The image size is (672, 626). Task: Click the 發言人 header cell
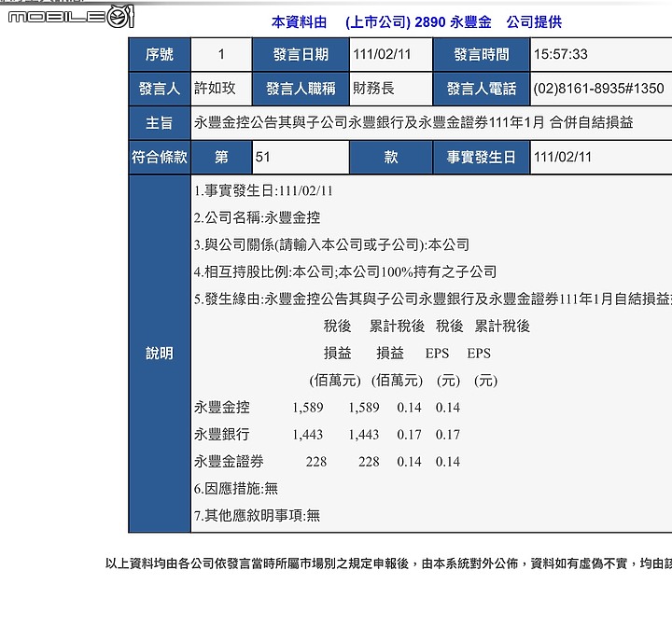160,89
